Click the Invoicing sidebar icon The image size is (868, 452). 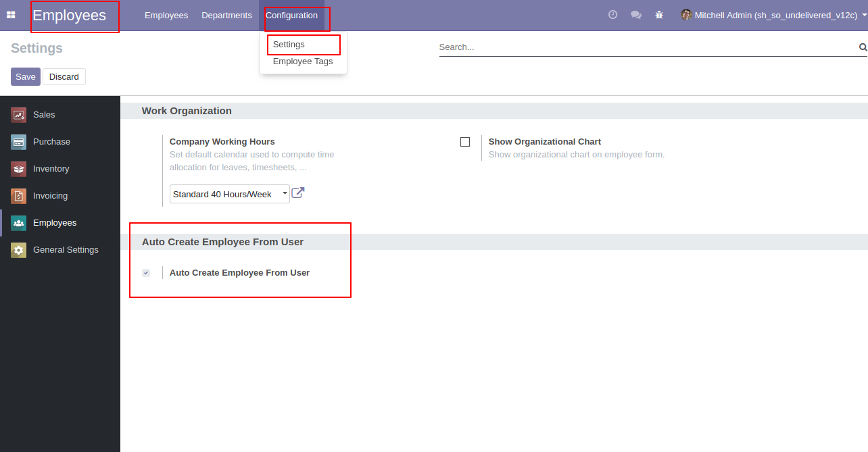18,196
